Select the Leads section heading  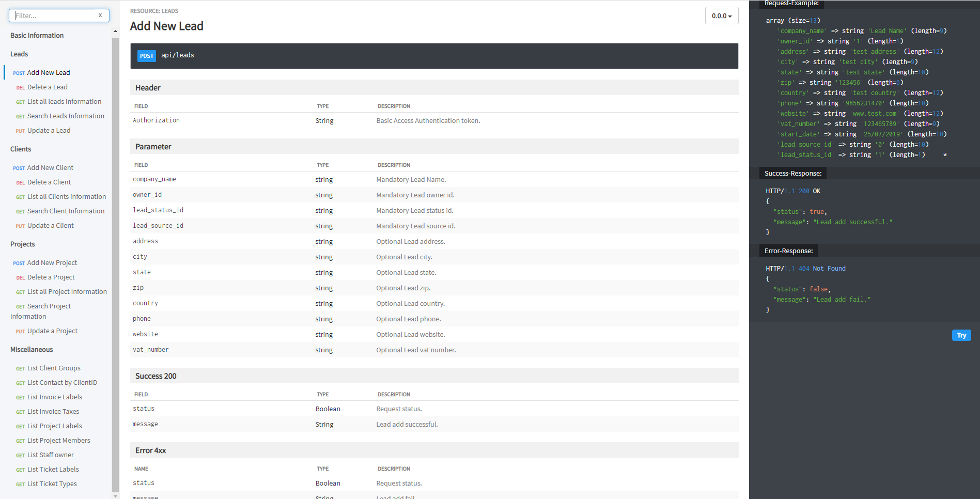click(x=19, y=54)
